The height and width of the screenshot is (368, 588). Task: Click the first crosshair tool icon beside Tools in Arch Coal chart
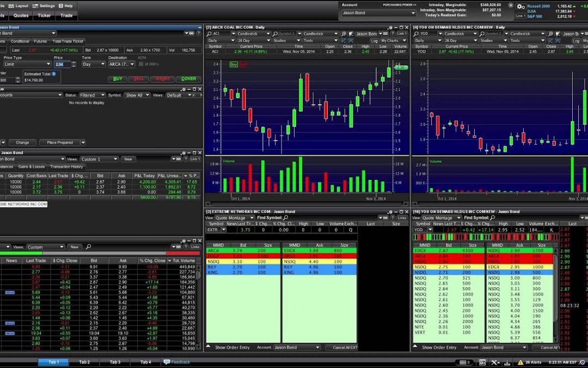tap(344, 40)
